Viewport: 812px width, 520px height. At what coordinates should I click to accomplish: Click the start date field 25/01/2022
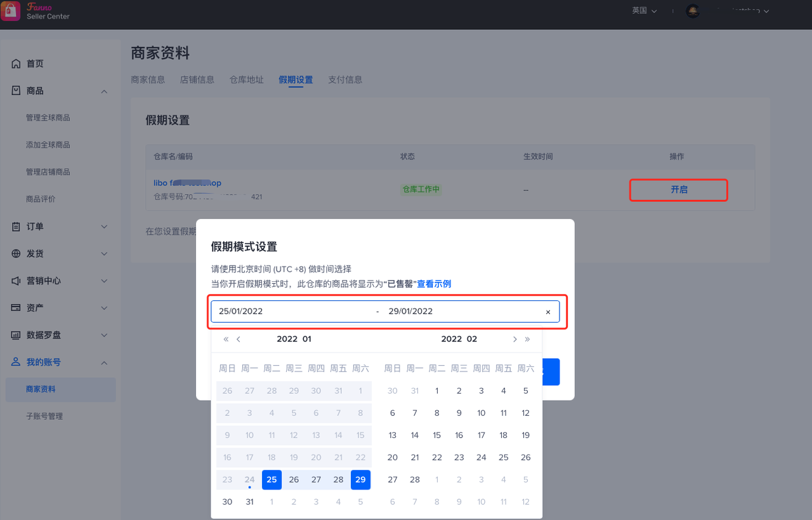(x=241, y=312)
